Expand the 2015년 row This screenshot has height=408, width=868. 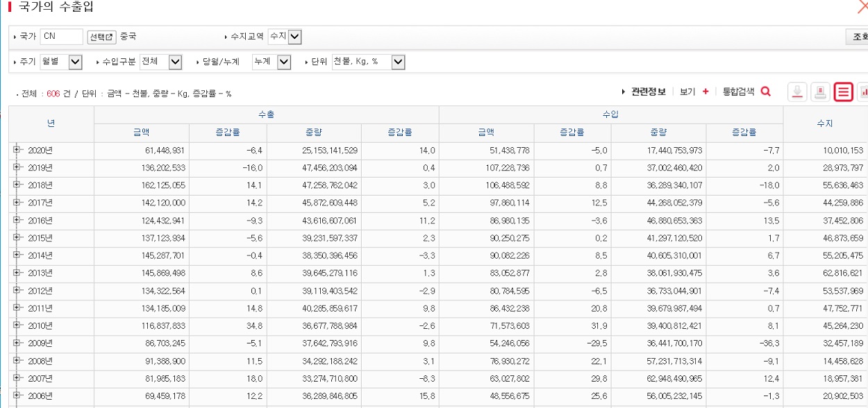17,237
